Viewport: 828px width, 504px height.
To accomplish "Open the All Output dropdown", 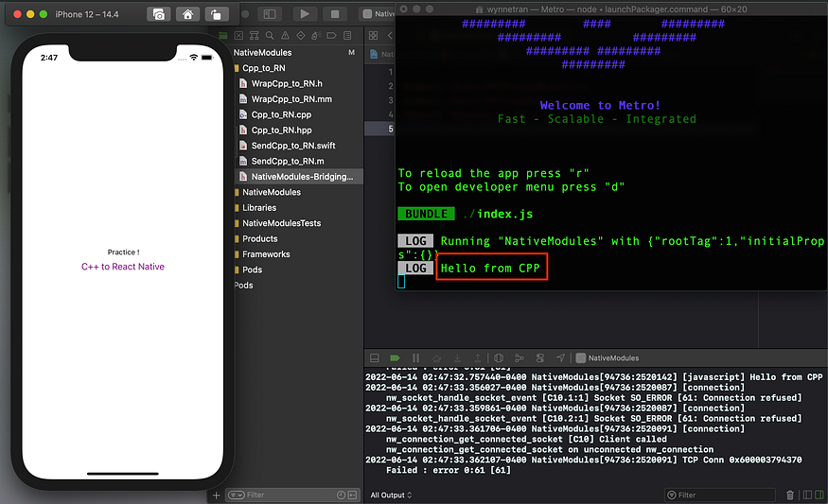I will point(391,495).
